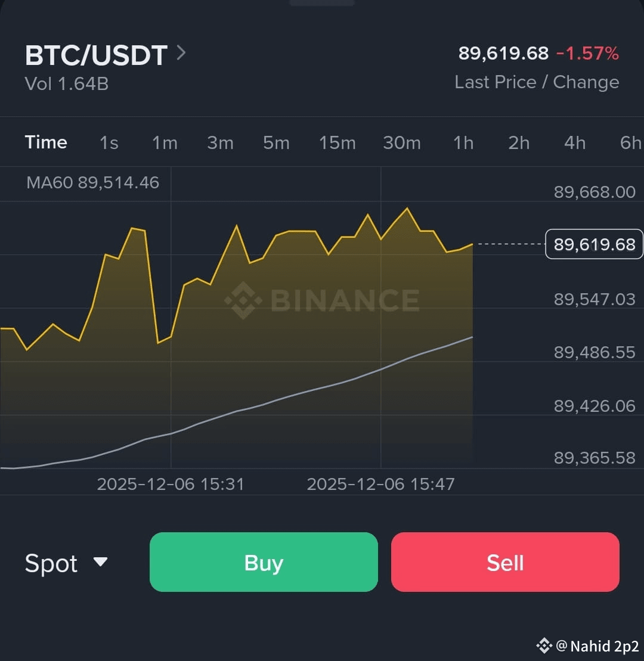644x661 pixels.
Task: Select the Time chart interval
Action: click(x=46, y=142)
